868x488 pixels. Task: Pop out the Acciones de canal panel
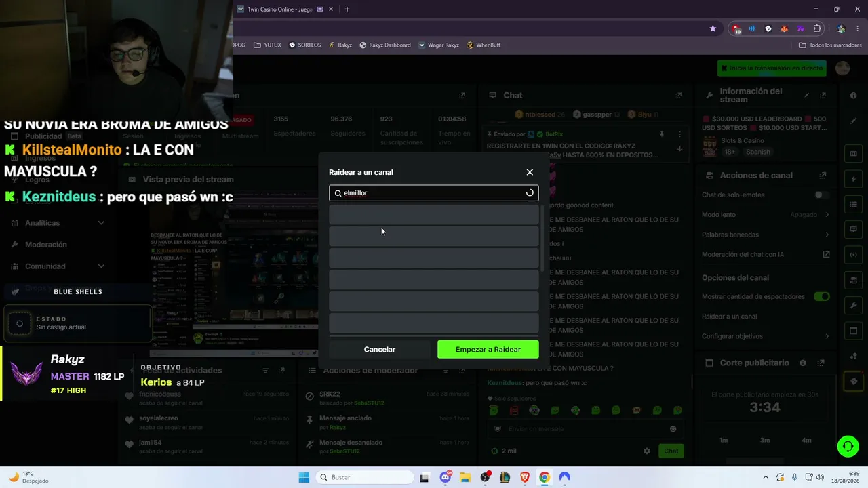[x=823, y=176]
